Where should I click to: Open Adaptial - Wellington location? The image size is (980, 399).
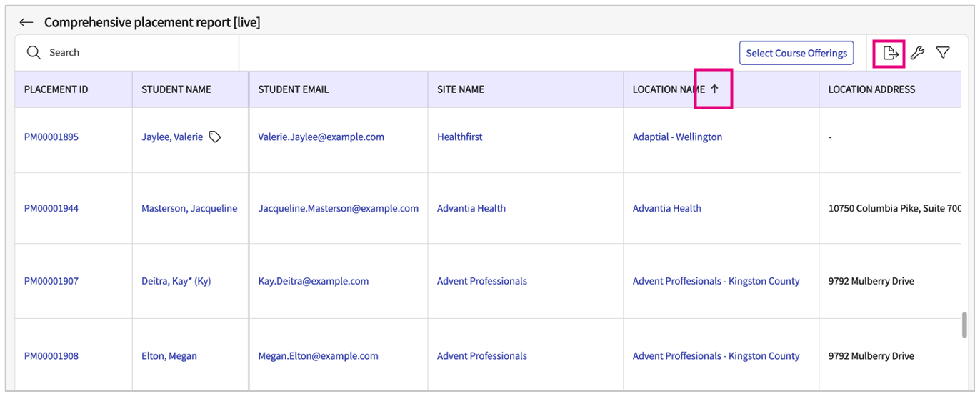click(677, 137)
